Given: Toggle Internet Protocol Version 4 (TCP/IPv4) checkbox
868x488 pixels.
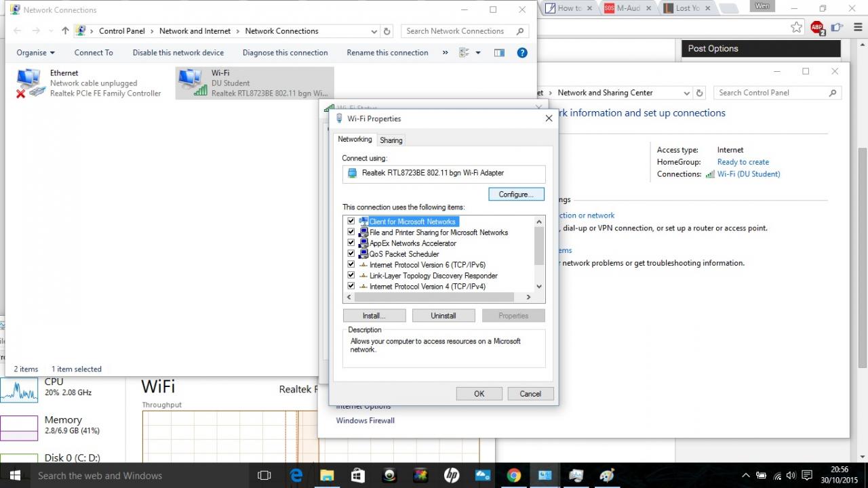Looking at the screenshot, I should click(x=351, y=286).
